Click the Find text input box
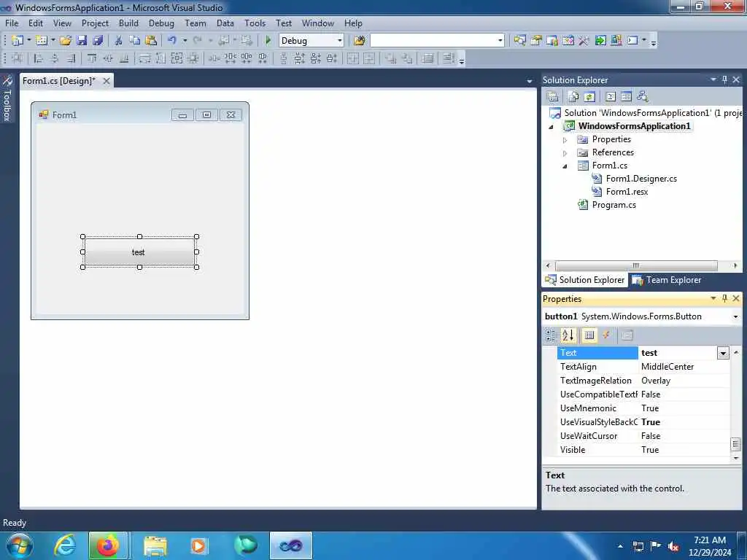 pyautogui.click(x=433, y=41)
